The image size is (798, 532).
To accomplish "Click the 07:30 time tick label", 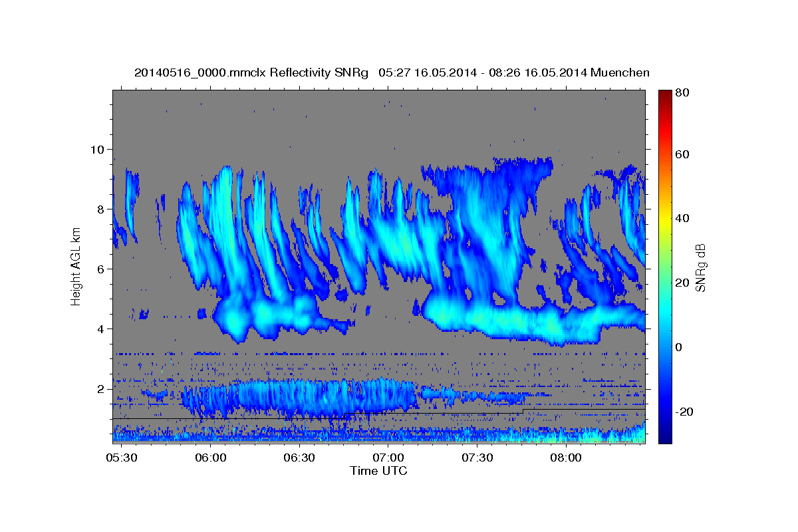I will [x=477, y=458].
